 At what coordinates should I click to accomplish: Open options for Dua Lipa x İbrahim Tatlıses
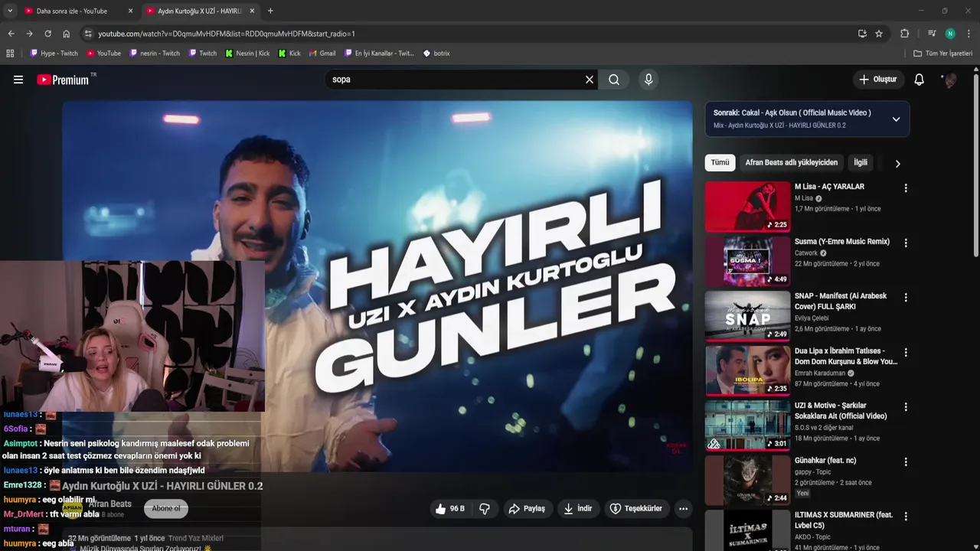click(x=906, y=353)
